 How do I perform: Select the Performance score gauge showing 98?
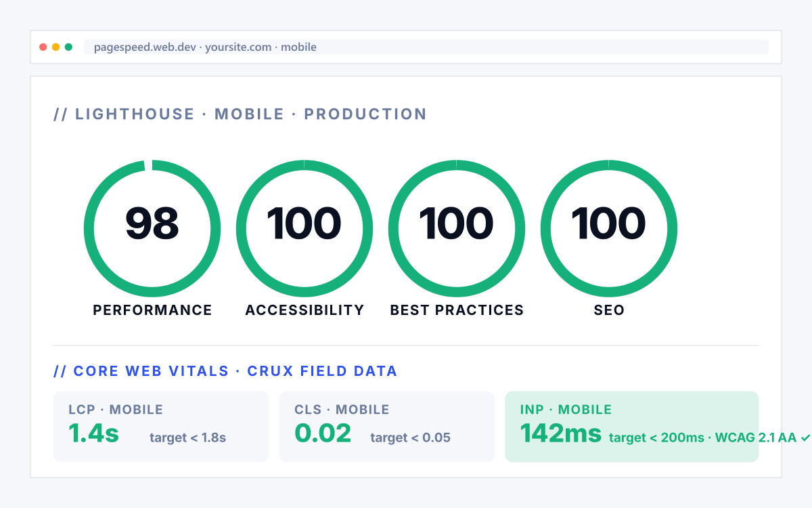pyautogui.click(x=152, y=228)
